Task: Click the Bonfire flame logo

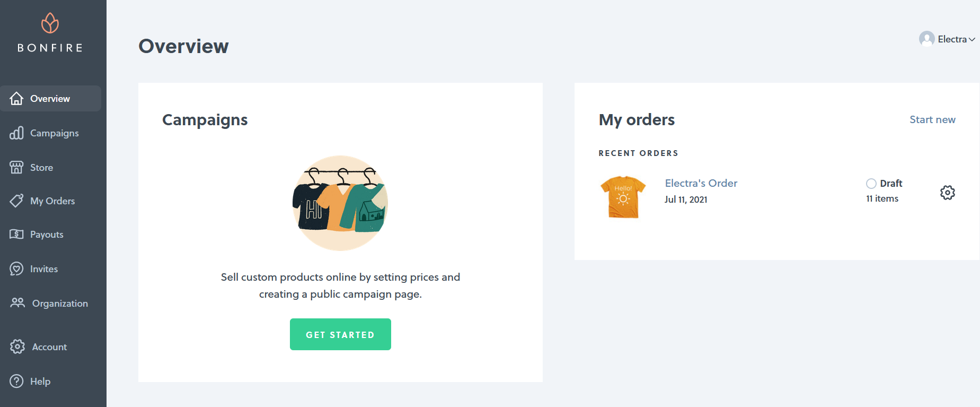Action: [50, 23]
